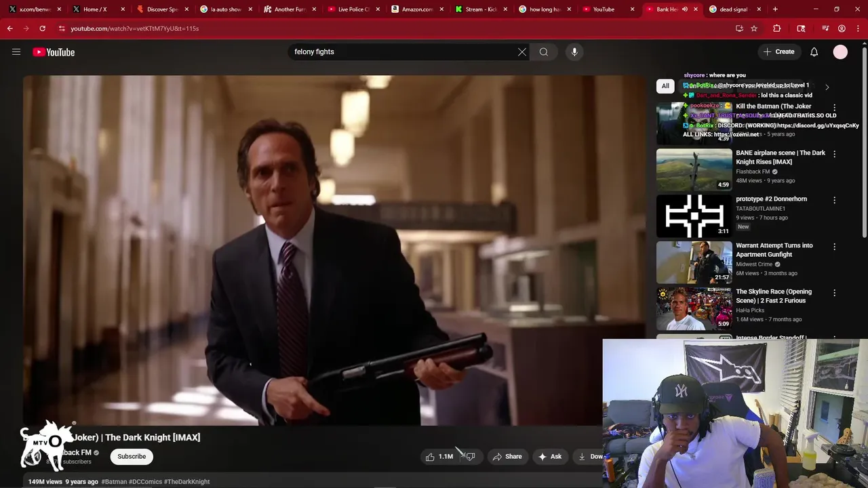Open options for BANE airplane scene video
This screenshot has height=488, width=868.
coord(834,154)
